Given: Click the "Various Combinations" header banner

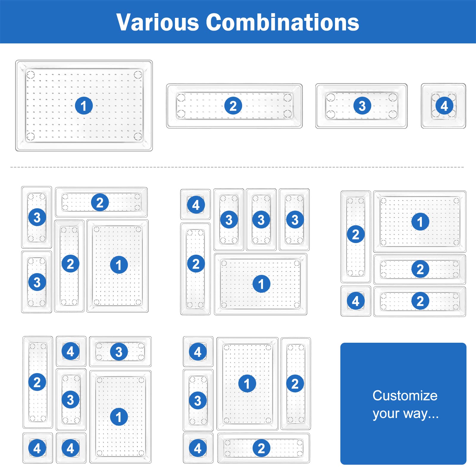Looking at the screenshot, I should click(237, 22).
